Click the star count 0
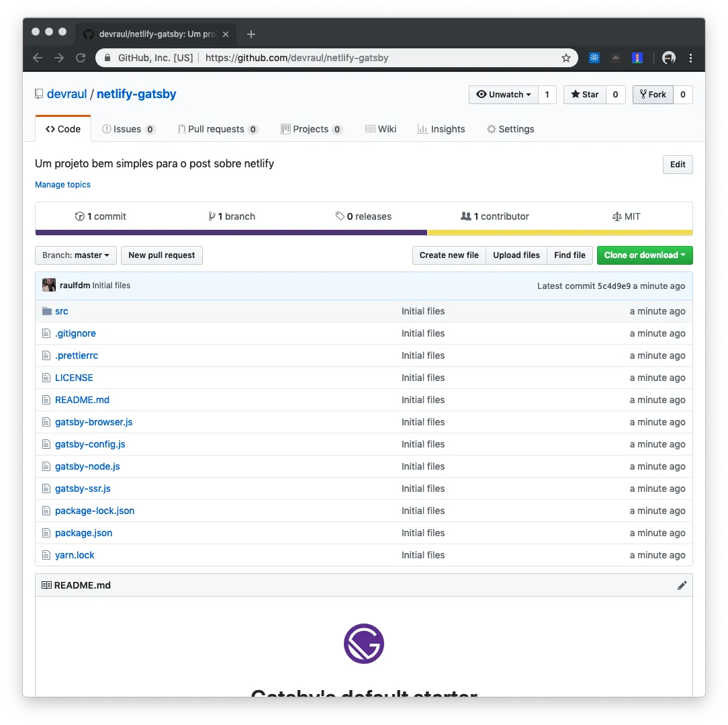The image size is (728, 725). [x=615, y=95]
